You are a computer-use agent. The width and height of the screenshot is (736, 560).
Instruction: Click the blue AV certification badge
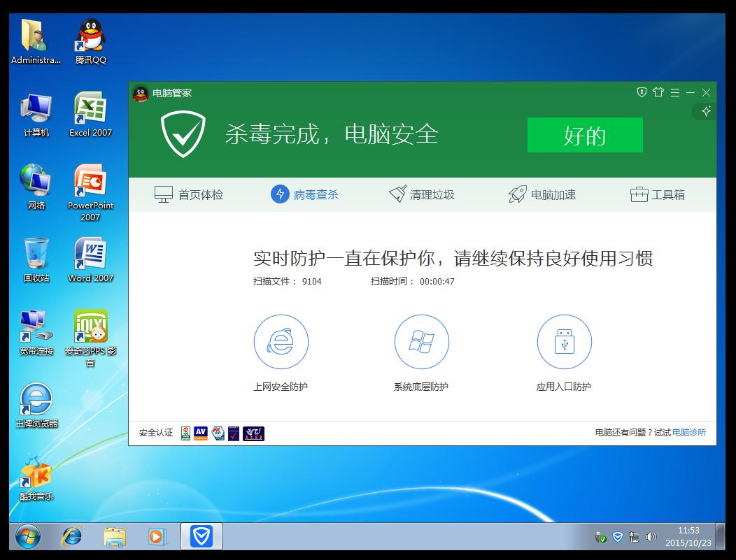(x=200, y=433)
